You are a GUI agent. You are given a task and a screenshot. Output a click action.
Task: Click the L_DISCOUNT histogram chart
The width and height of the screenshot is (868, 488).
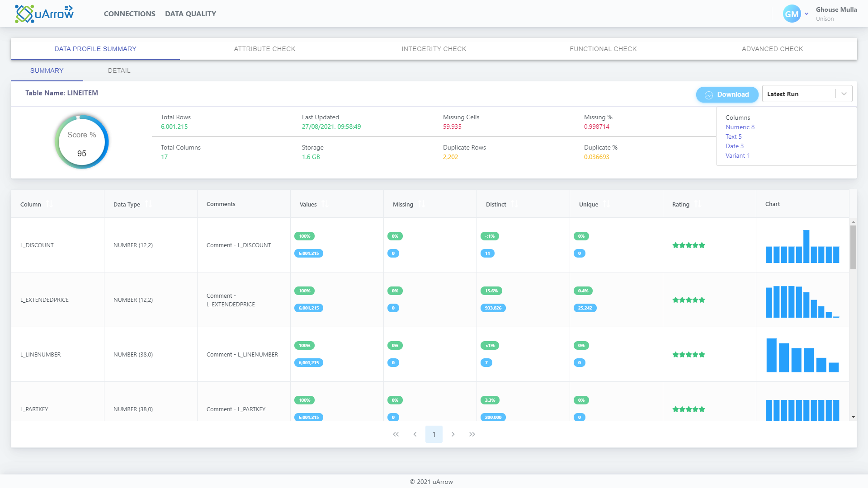coord(802,247)
